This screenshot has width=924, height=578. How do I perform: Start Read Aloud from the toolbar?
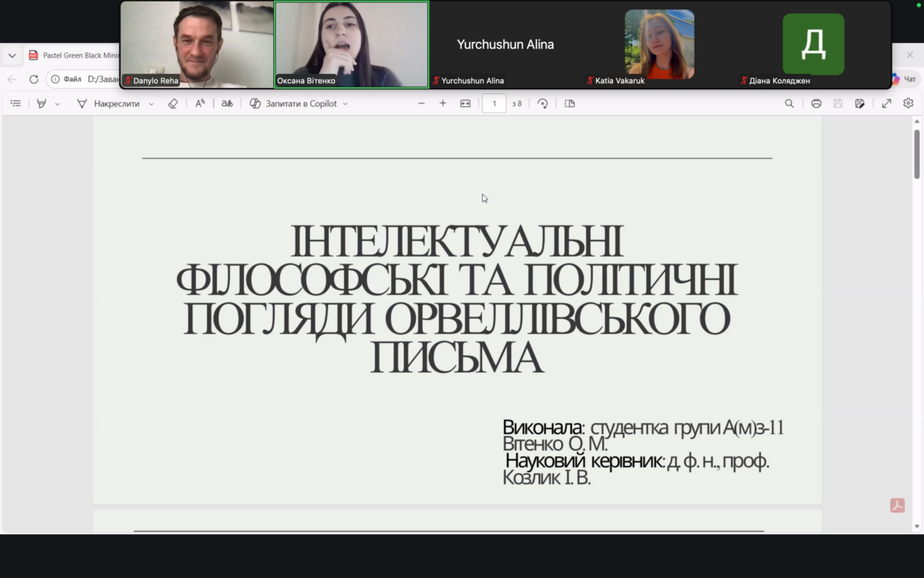(199, 103)
